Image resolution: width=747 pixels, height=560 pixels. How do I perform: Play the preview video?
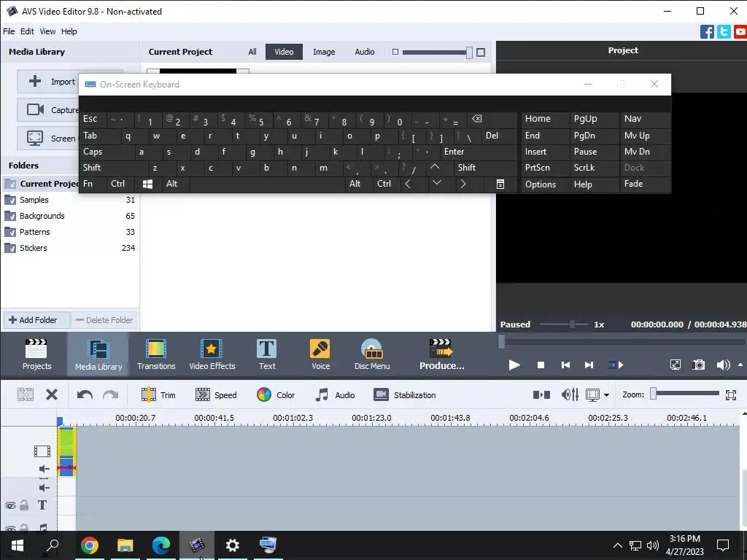coord(514,365)
